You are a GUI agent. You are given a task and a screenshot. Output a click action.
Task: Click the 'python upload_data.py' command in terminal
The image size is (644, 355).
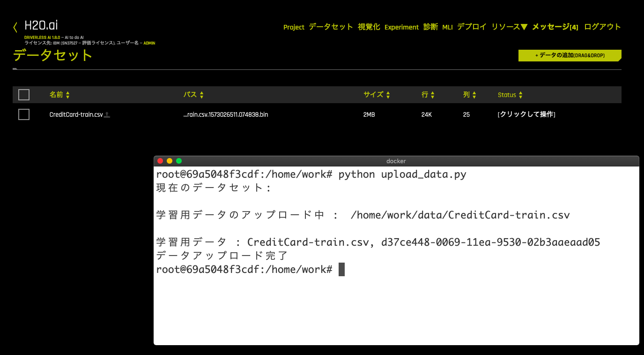tap(402, 174)
